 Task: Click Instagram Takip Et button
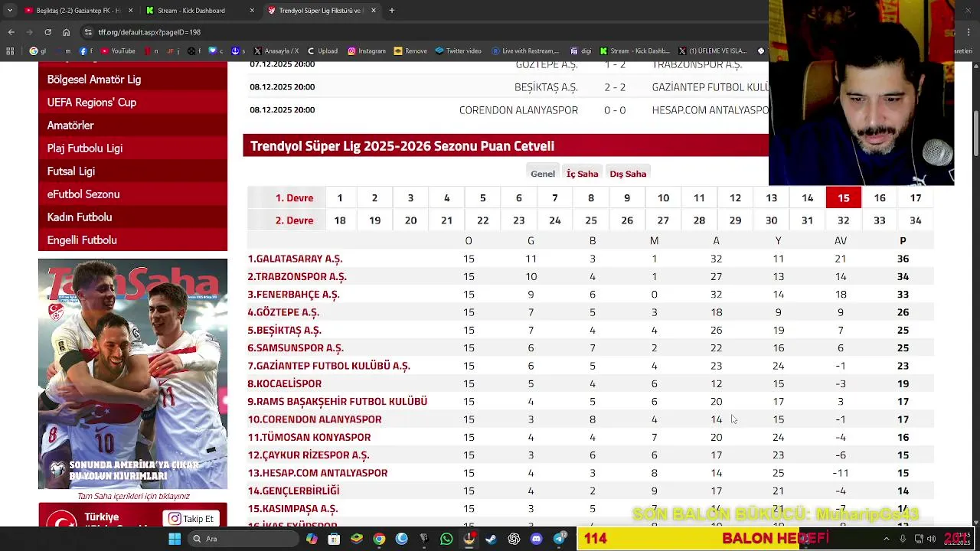click(191, 519)
